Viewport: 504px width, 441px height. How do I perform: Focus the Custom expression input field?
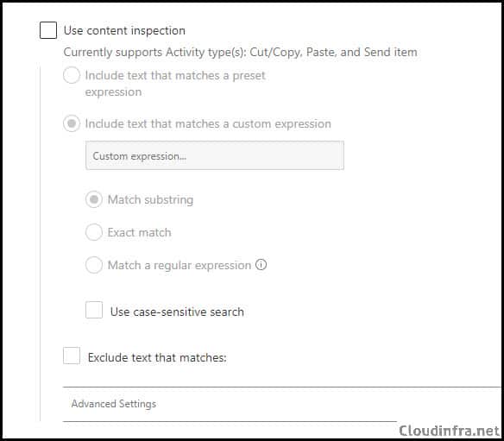pyautogui.click(x=215, y=155)
